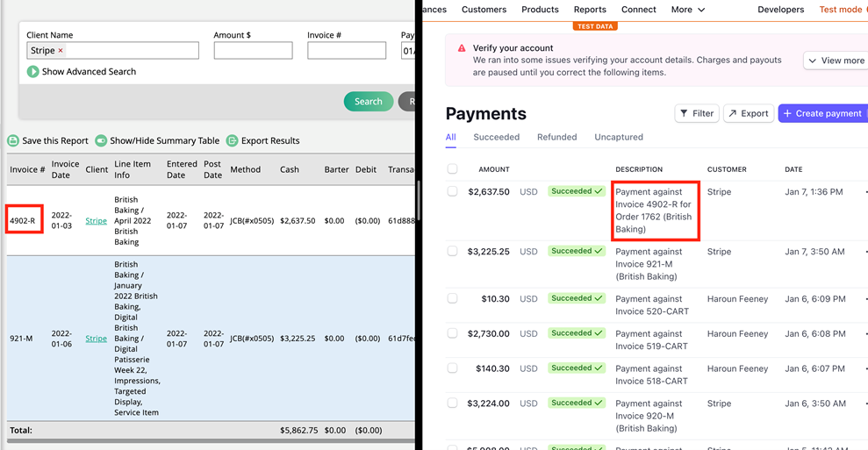Expand Show Advanced Search arrow icon

32,72
